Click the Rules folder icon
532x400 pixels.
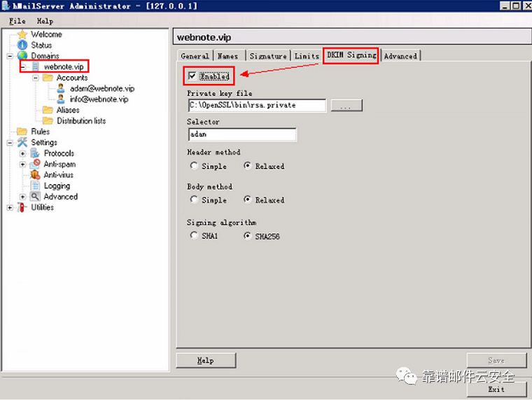[x=22, y=131]
